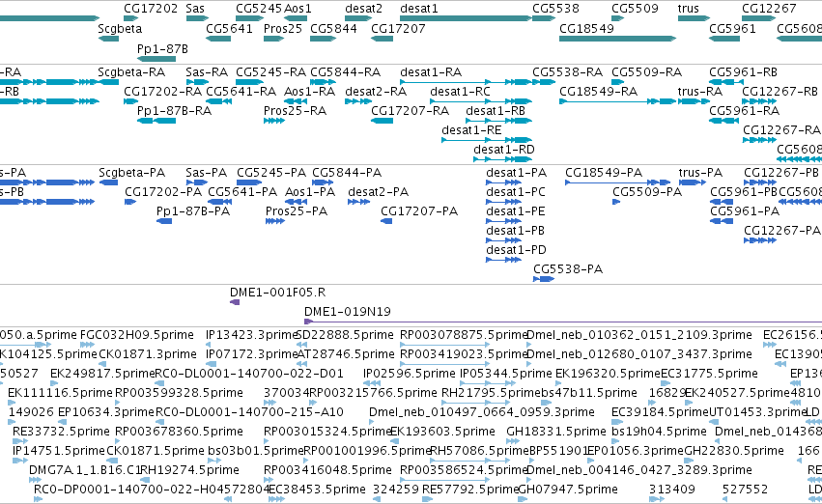Click the RE33732.5prime EST label
The width and height of the screenshot is (822, 504).
[x=61, y=433]
